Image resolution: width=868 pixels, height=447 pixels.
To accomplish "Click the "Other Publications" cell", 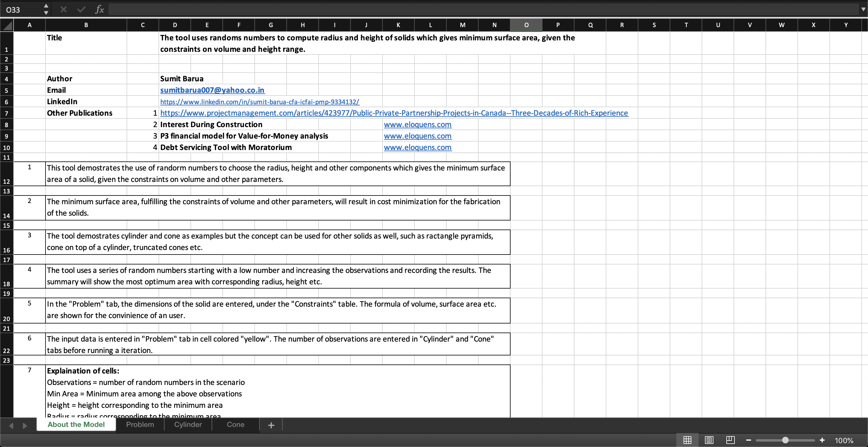I will pyautogui.click(x=86, y=113).
